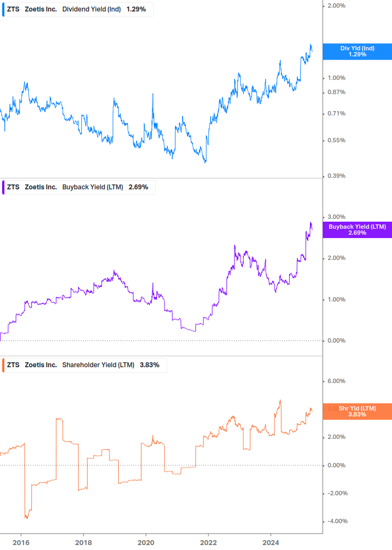Click the 6.00% tick on shareholder yield axis
Viewport: 392px width, 550px height.
pyautogui.click(x=336, y=381)
